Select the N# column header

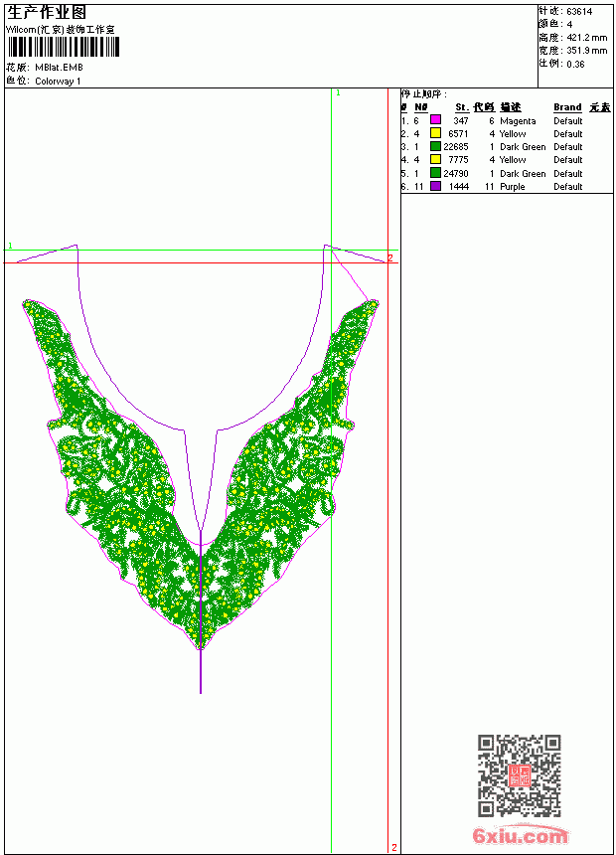point(421,107)
